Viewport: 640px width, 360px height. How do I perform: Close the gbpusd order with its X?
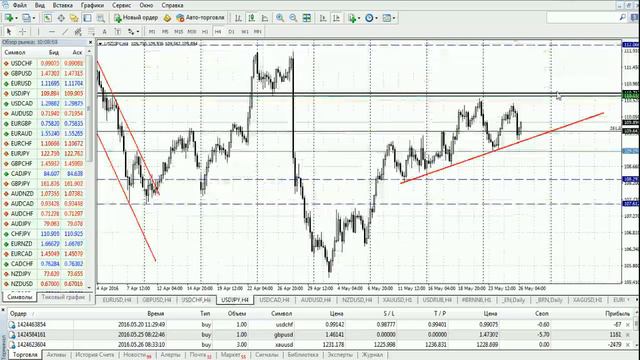[628, 335]
